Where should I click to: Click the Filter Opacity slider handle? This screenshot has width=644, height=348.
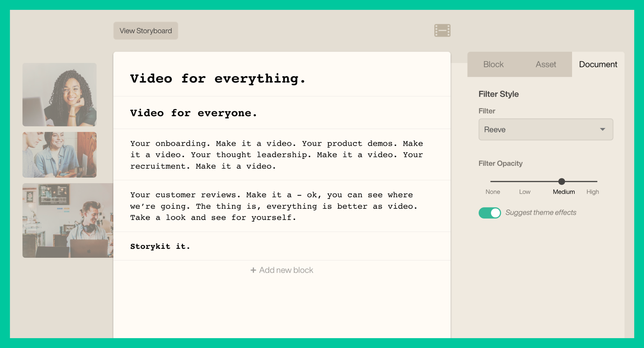(x=562, y=181)
